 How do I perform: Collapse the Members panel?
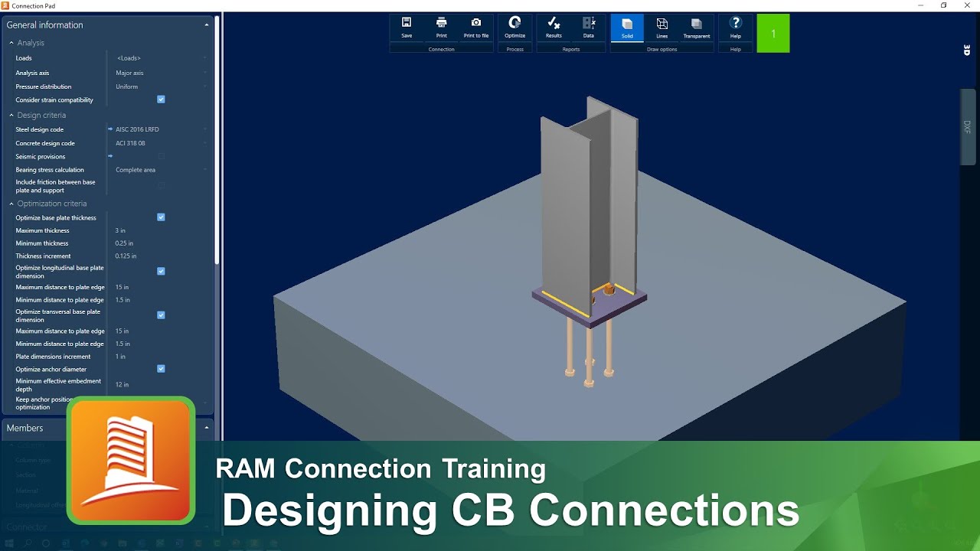point(206,428)
